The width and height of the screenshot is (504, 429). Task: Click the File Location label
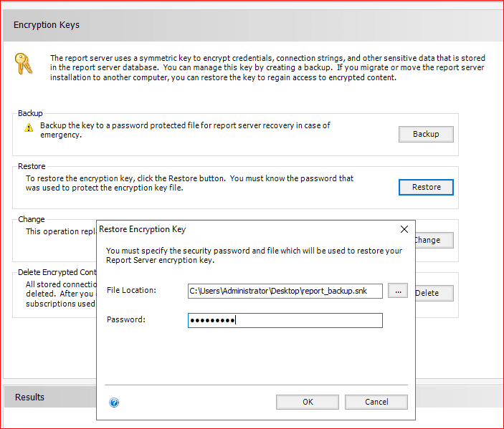click(x=131, y=290)
